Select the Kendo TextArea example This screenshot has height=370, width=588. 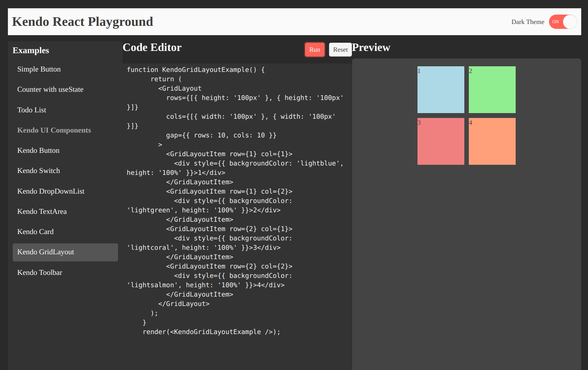(x=65, y=212)
